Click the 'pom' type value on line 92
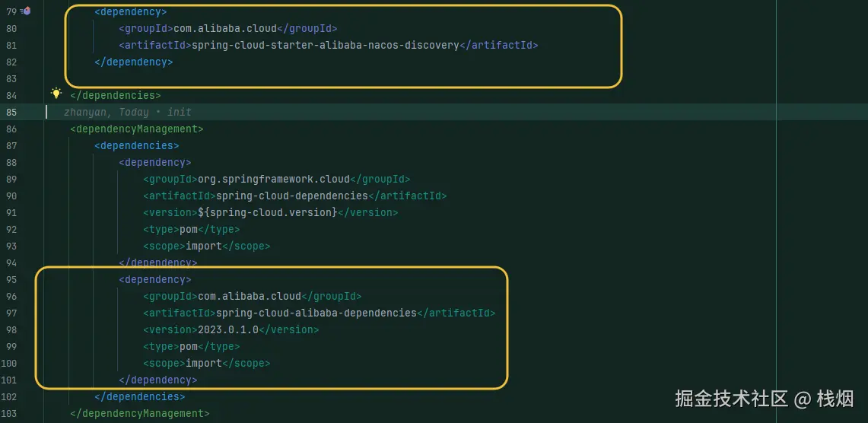This screenshot has width=868, height=423. [189, 229]
